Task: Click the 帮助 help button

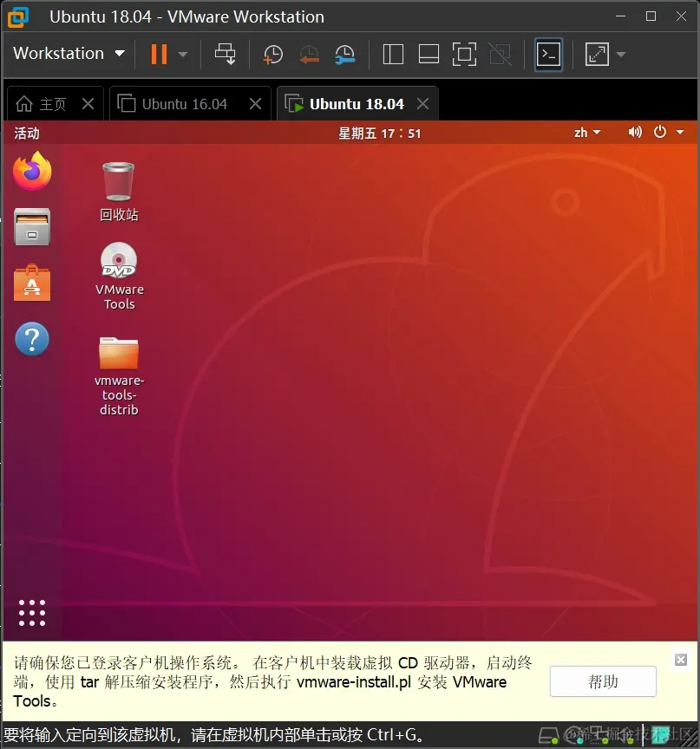Action: 603,681
